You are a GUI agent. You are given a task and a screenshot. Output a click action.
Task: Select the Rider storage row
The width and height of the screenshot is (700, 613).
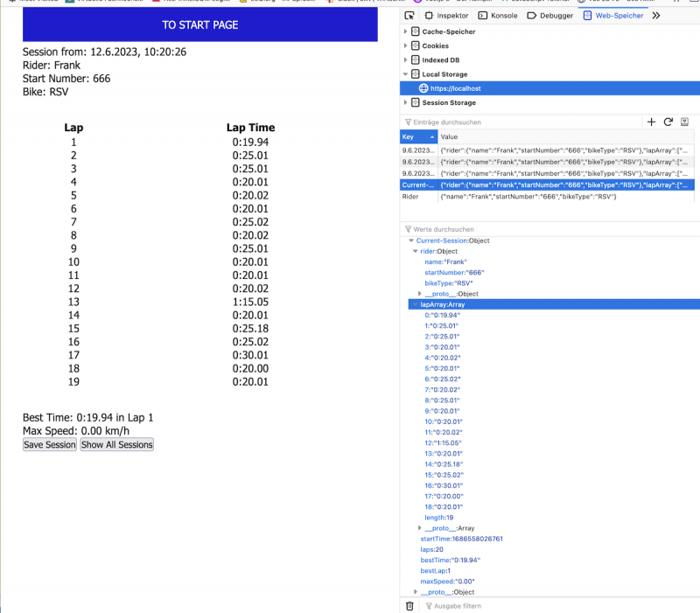coord(547,197)
